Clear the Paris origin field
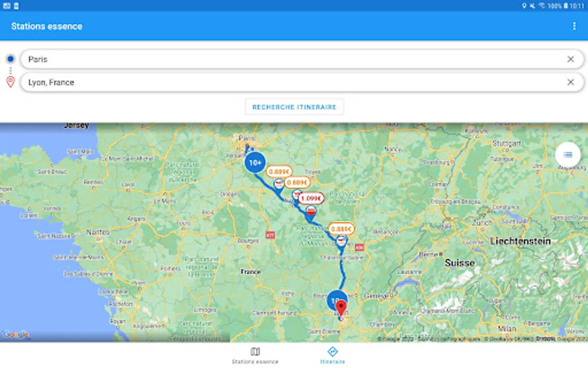588x368 pixels. click(570, 59)
